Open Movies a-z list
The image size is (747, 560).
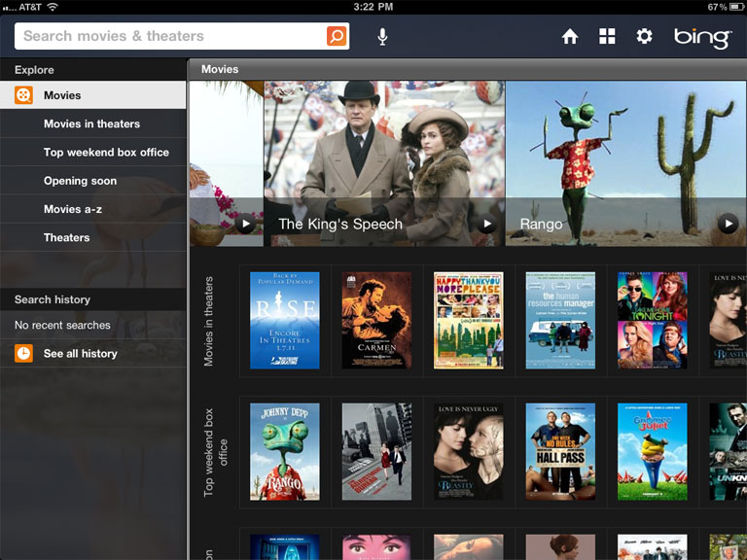point(93,209)
